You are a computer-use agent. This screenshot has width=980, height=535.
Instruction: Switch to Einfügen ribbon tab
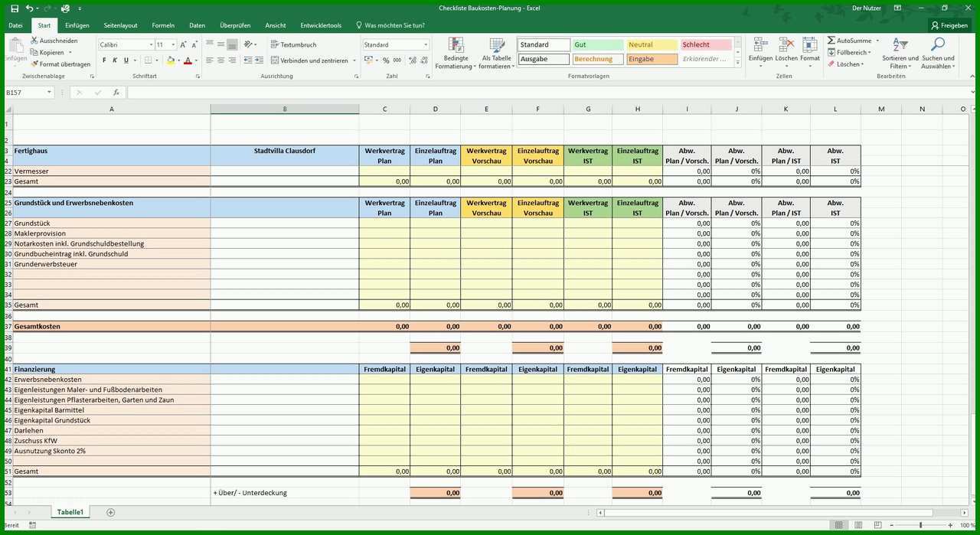[x=77, y=25]
